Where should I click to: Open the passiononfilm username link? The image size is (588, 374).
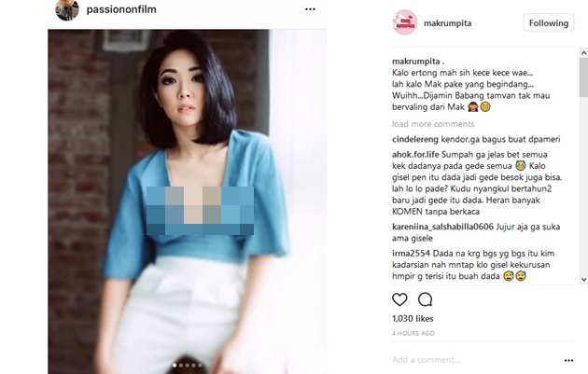[121, 9]
